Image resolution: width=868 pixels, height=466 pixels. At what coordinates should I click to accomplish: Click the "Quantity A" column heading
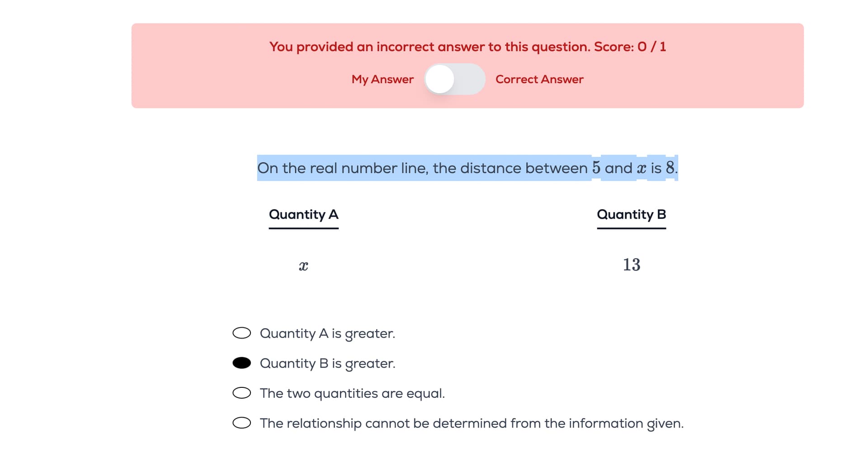click(x=303, y=214)
